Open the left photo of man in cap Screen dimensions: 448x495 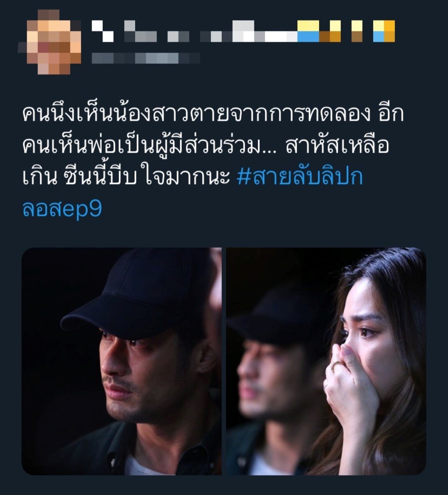122,361
